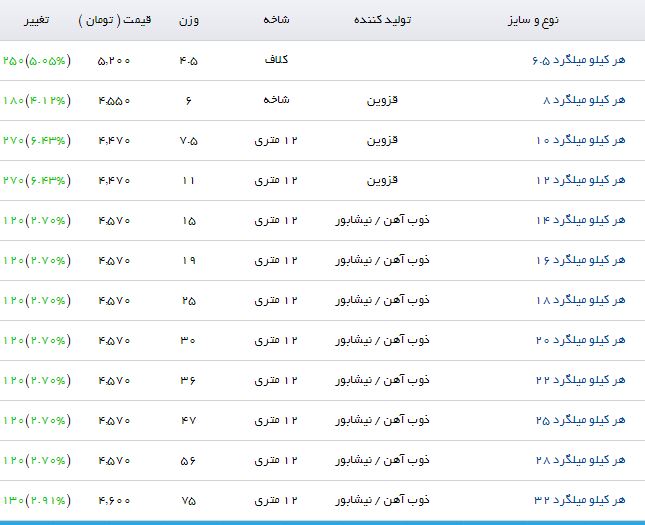Image resolution: width=645 pixels, height=525 pixels.
Task: Click the 5,200 price cell
Action: pyautogui.click(x=114, y=61)
